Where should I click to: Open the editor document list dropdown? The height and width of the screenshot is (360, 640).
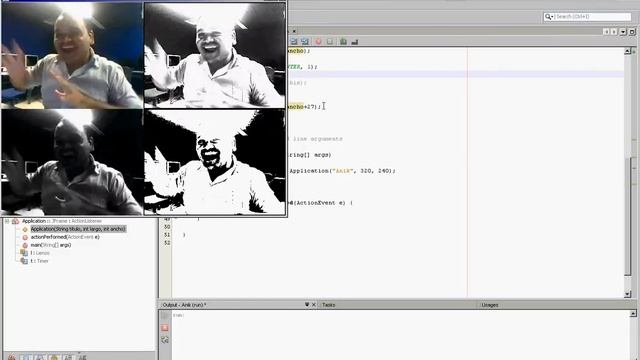[623, 31]
